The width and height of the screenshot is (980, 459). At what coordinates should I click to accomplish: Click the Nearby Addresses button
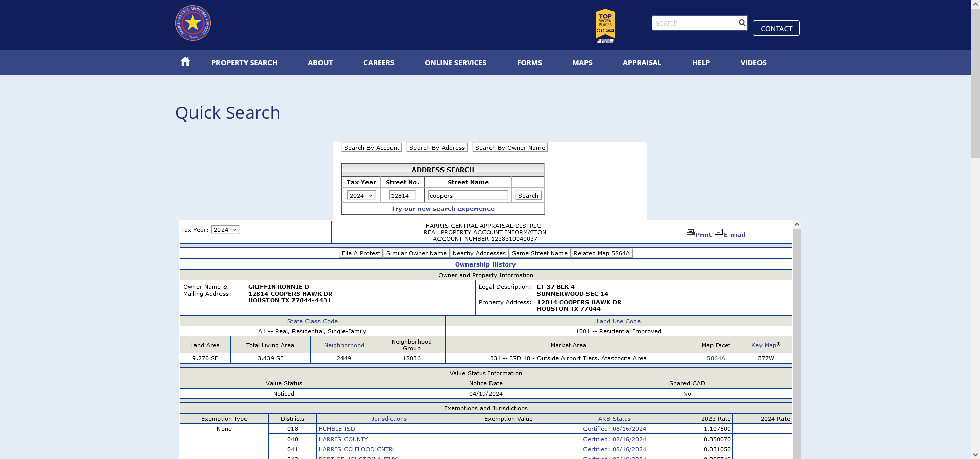tap(479, 253)
